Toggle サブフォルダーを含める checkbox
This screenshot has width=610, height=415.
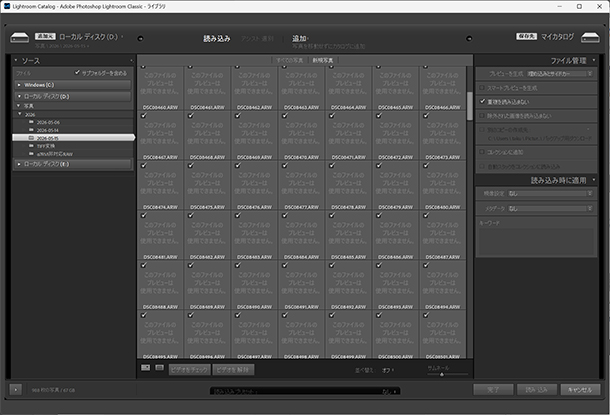77,72
